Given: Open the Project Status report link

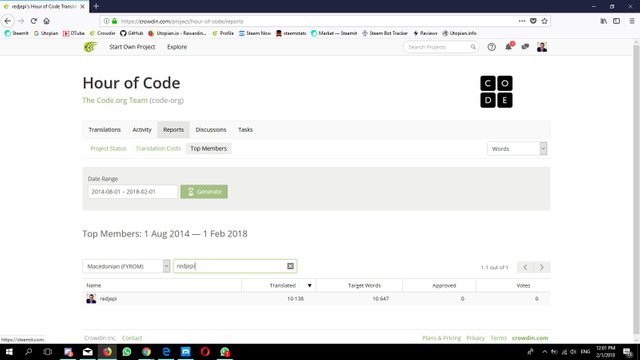Looking at the screenshot, I should (x=108, y=149).
